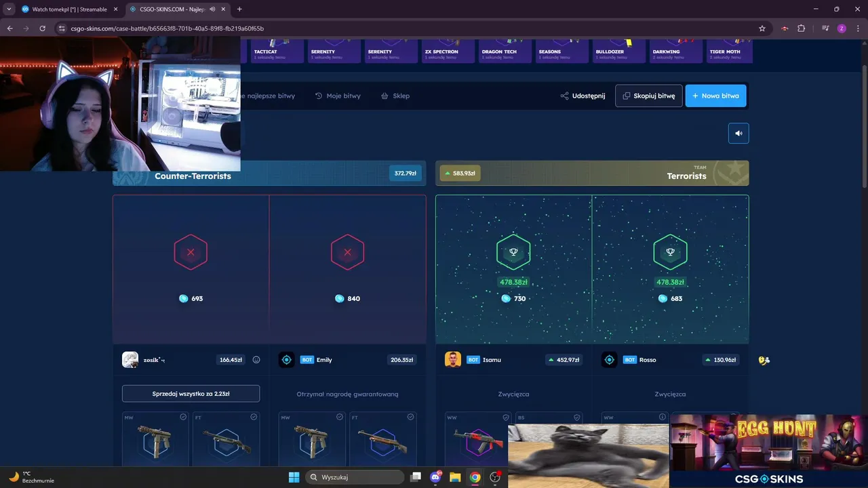This screenshot has height=488, width=868.
Task: Click the trophy hexagon above 683
Action: pos(670,252)
